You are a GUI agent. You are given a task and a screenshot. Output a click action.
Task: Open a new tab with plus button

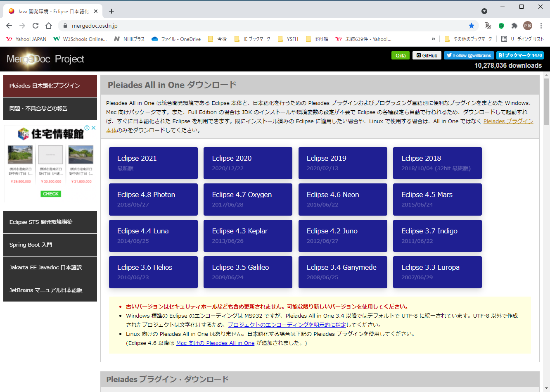tap(111, 11)
